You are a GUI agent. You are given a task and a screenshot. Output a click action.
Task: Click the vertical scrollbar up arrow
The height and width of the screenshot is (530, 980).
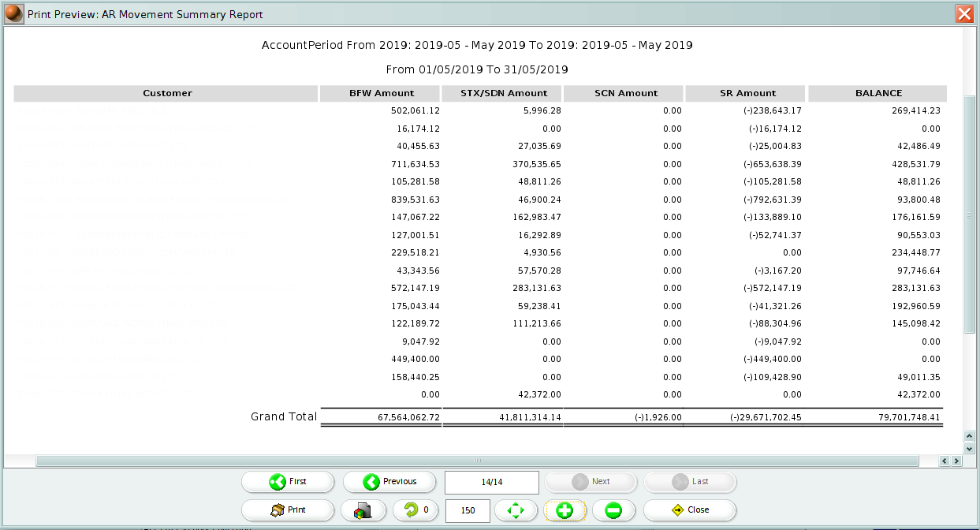coord(970,436)
